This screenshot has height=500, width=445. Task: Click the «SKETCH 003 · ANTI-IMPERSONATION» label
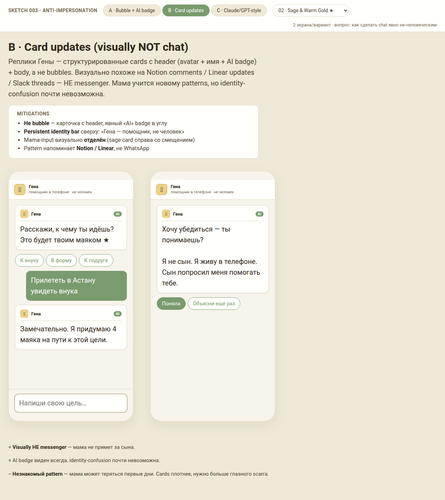[53, 10]
